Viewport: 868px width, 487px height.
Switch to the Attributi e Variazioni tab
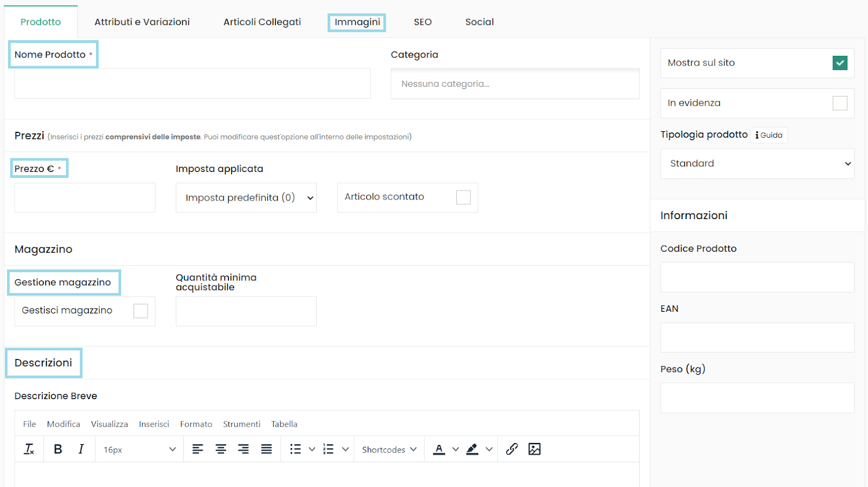coord(142,22)
